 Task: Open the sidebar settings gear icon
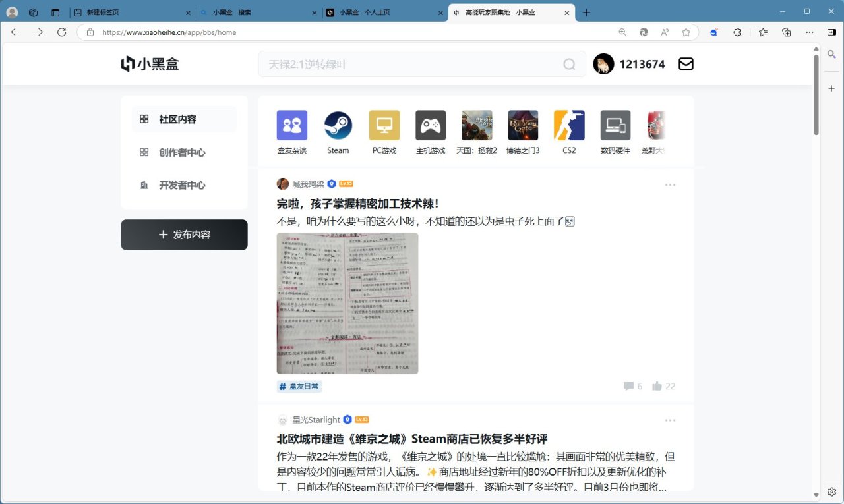click(832, 492)
